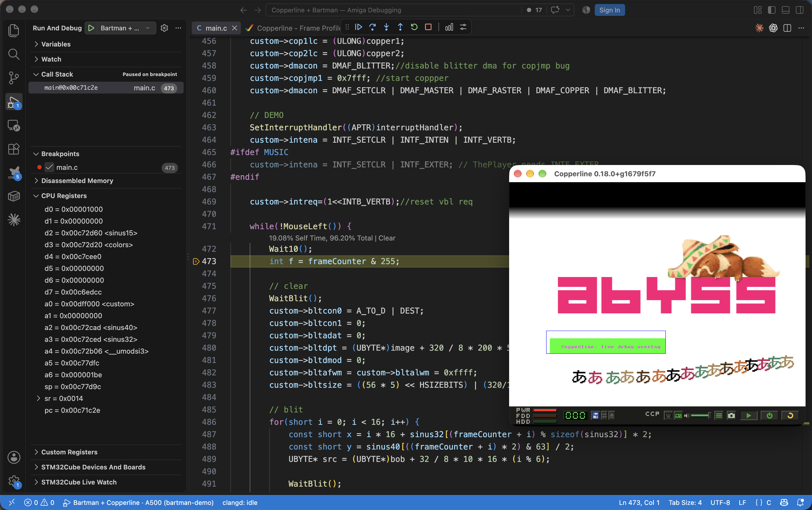Click the orange Claude icon in editor toolbar
The width and height of the screenshot is (812, 510).
tap(759, 28)
